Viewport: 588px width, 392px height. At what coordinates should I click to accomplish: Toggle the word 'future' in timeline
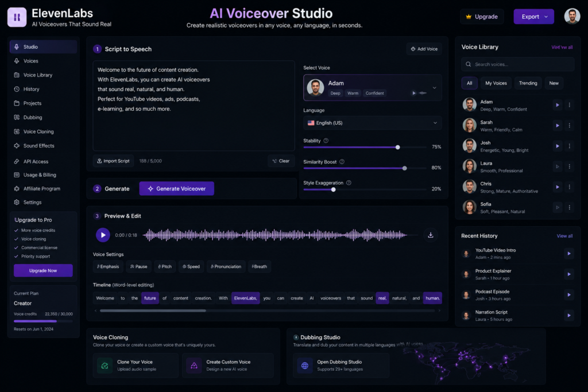tap(150, 298)
